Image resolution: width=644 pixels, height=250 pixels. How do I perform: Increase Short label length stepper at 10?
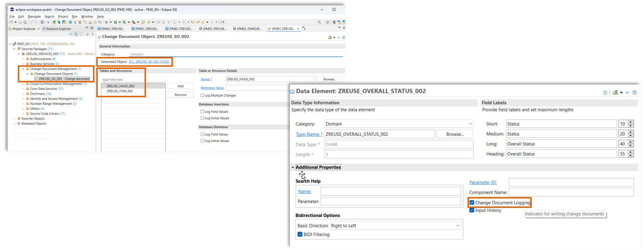pos(631,122)
